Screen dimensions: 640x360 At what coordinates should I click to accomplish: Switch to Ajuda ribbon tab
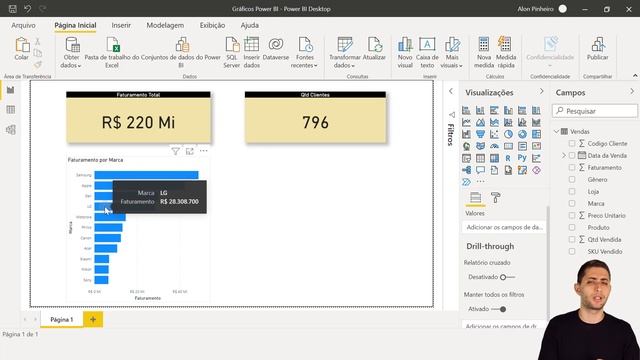(x=249, y=25)
